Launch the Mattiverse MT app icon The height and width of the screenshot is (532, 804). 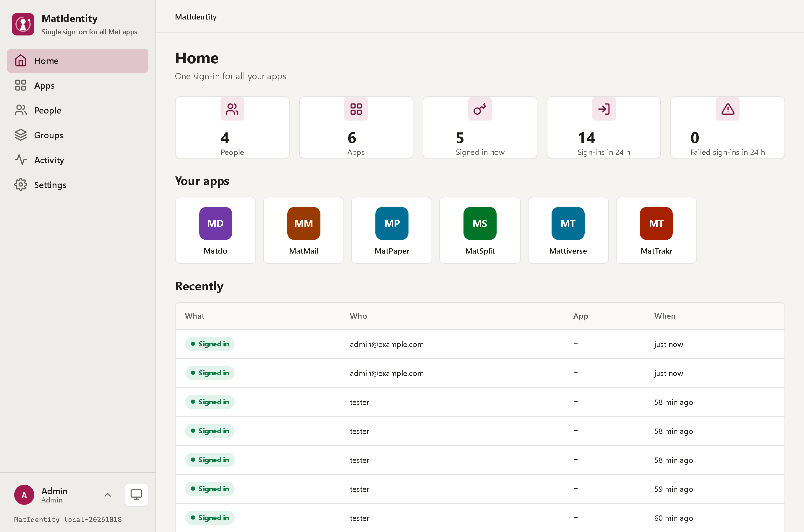(x=568, y=223)
